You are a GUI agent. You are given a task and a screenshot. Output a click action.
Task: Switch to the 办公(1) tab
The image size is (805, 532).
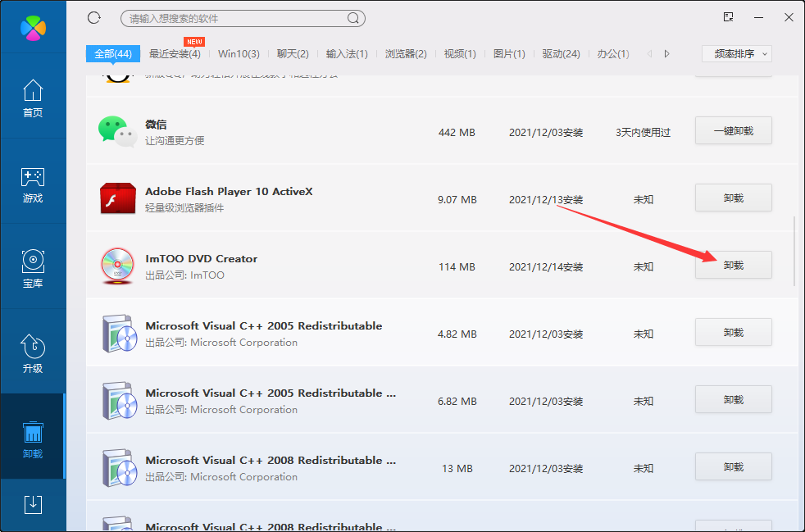click(x=613, y=53)
